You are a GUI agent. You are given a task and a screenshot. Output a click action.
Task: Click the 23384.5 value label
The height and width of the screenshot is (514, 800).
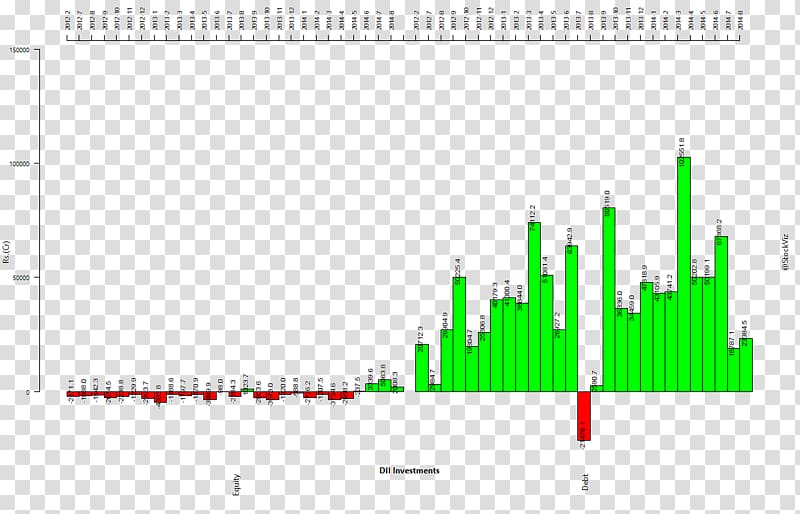point(744,334)
